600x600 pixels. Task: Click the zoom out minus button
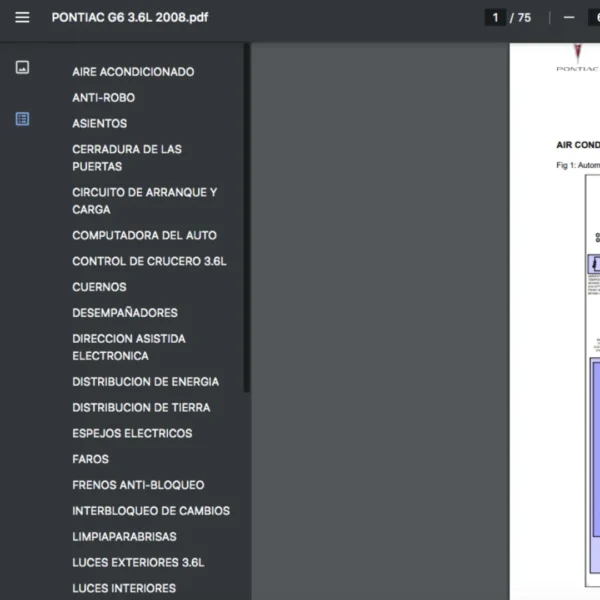click(x=569, y=17)
